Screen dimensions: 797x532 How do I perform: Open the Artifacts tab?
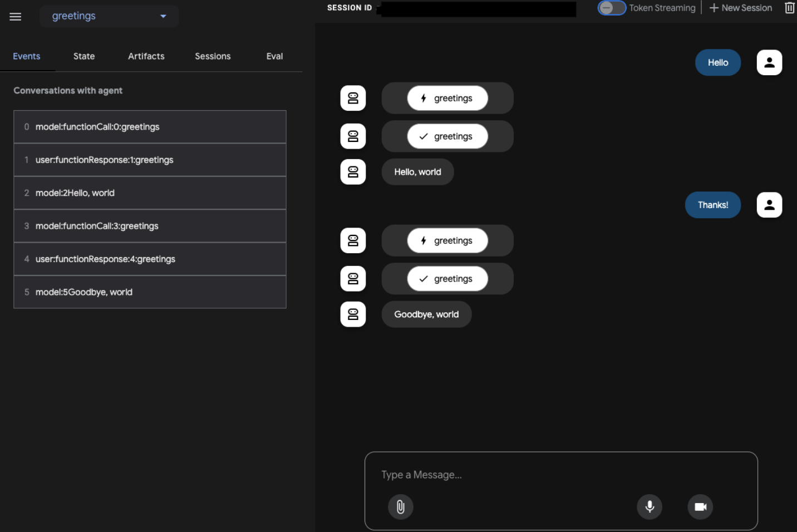[146, 56]
